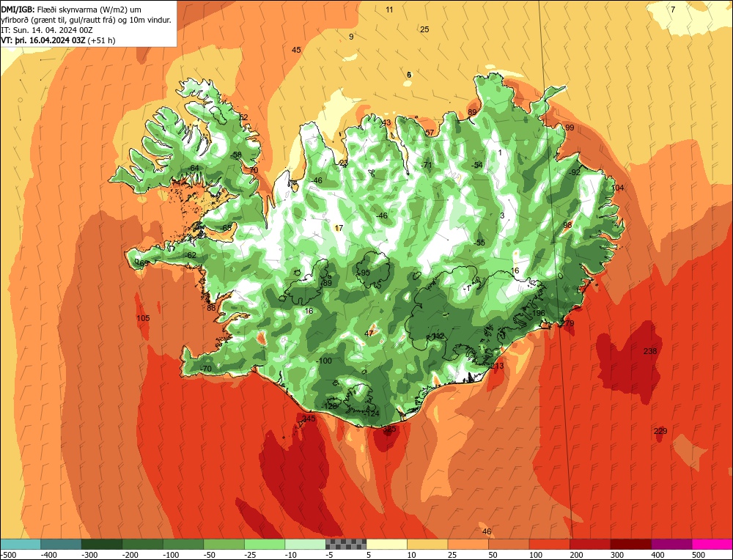733x560 pixels.
Task: Click the -124 value in south Iceland
Action: tap(371, 413)
